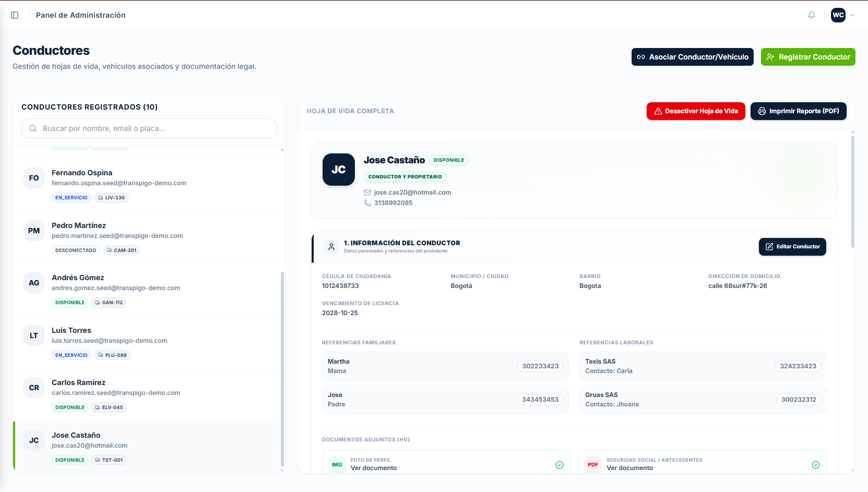This screenshot has height=492, width=868.
Task: Click email jose.cas20@hotmail.com in profile header
Action: point(412,193)
